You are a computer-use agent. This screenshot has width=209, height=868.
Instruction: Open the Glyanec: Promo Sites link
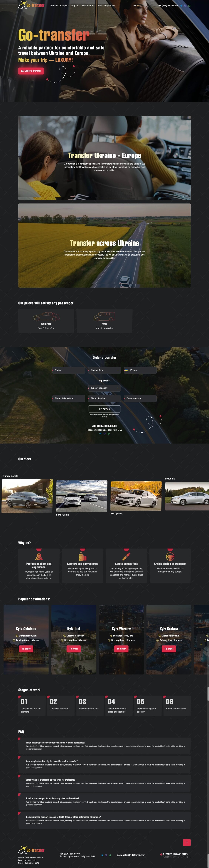pos(175,855)
